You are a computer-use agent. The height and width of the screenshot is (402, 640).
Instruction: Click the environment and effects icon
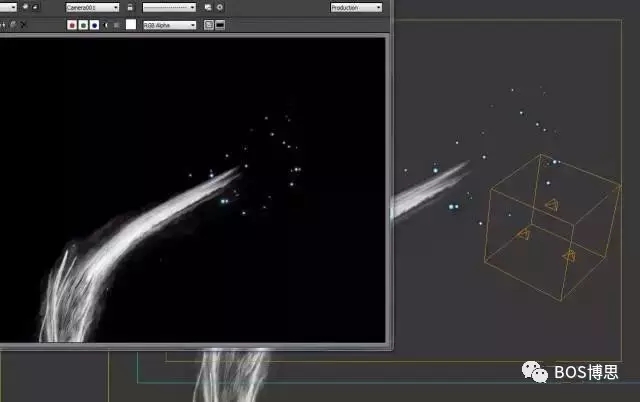[x=220, y=7]
